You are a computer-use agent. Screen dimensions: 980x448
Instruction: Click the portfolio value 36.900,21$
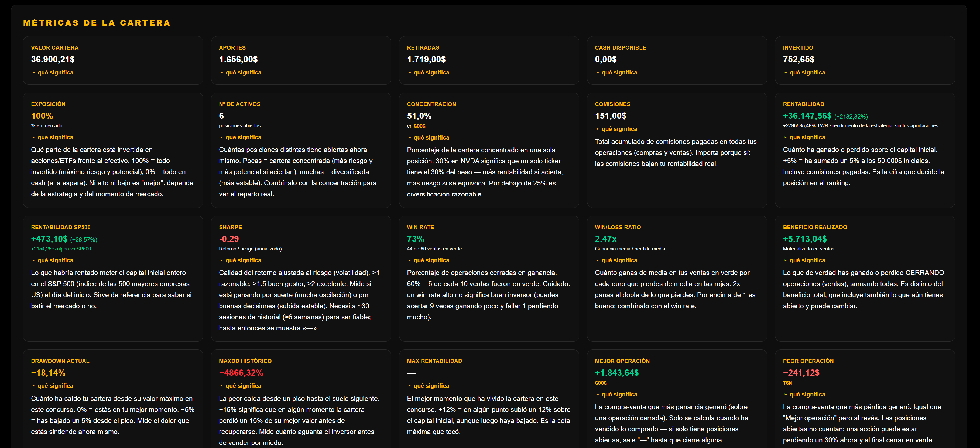click(x=53, y=59)
